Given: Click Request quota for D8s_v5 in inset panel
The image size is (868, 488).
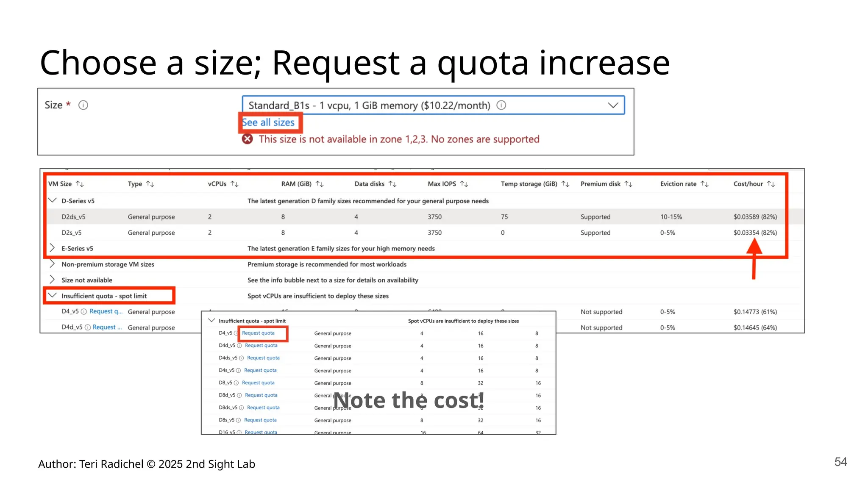Looking at the screenshot, I should tap(260, 420).
